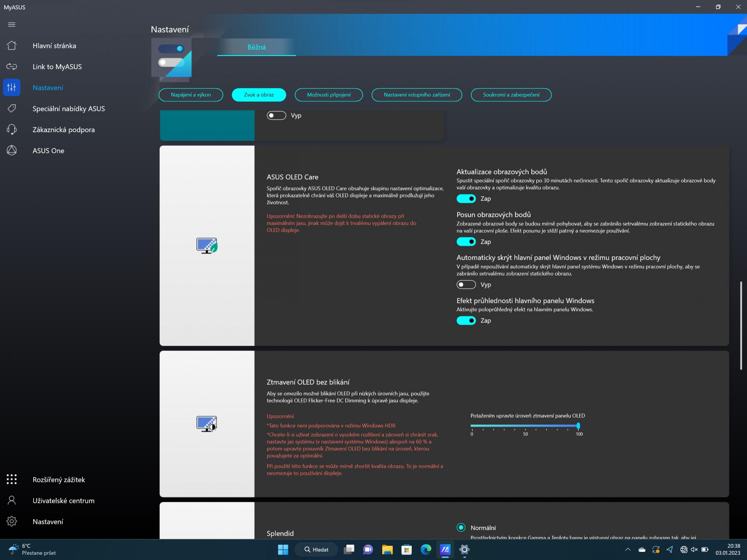Click Splendid heading text
The image size is (747, 560).
click(280, 533)
